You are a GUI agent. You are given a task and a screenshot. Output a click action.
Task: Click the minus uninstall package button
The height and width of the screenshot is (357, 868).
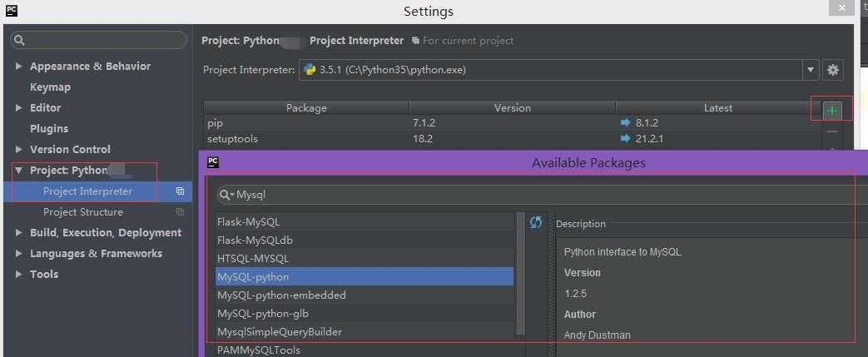point(831,131)
